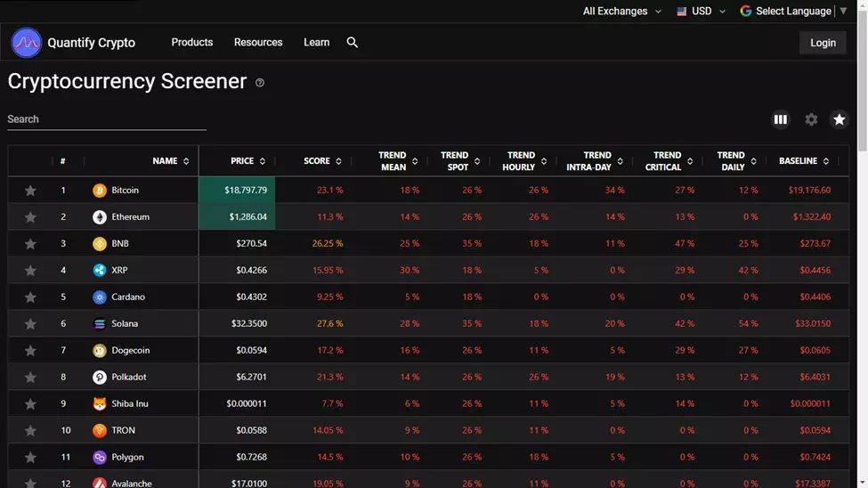Click Solana score 27.6 %
Image resolution: width=868 pixels, height=488 pixels.
point(330,323)
